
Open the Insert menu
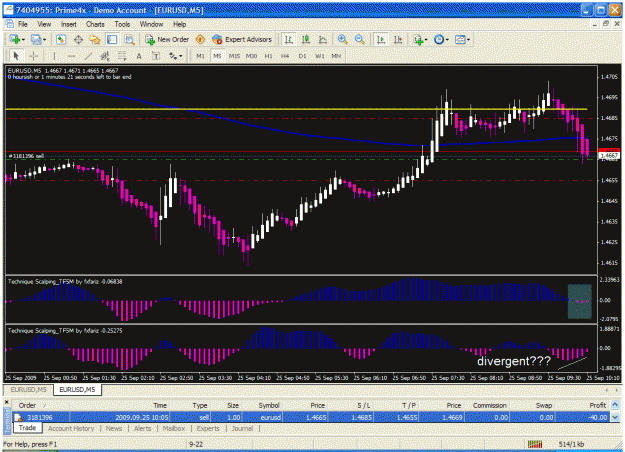pos(69,24)
